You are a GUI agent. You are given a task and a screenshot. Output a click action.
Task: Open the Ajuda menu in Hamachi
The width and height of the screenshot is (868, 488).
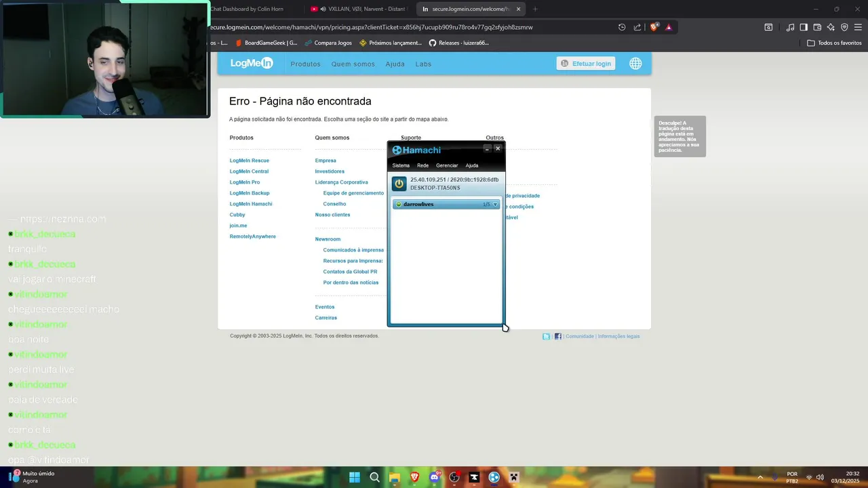click(472, 165)
